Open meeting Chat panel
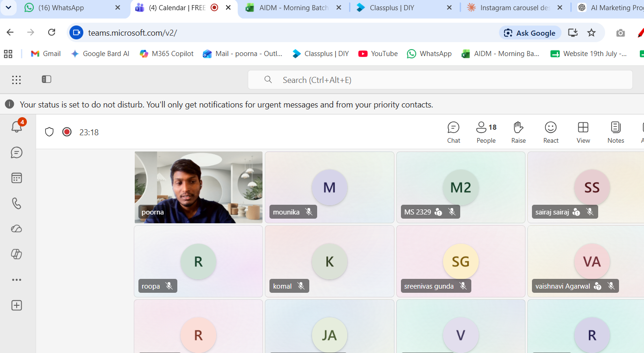The width and height of the screenshot is (644, 353). [453, 132]
